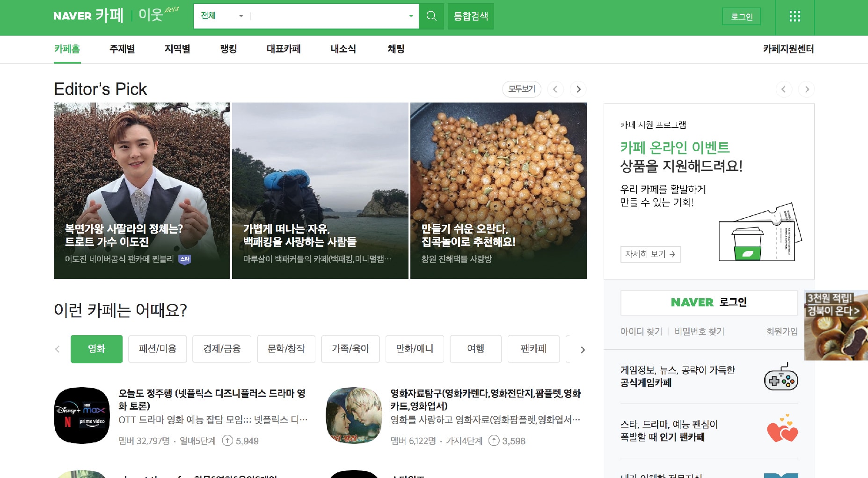Open the 이도진 트로트 가수 pick card
The height and width of the screenshot is (478, 868).
click(x=142, y=191)
